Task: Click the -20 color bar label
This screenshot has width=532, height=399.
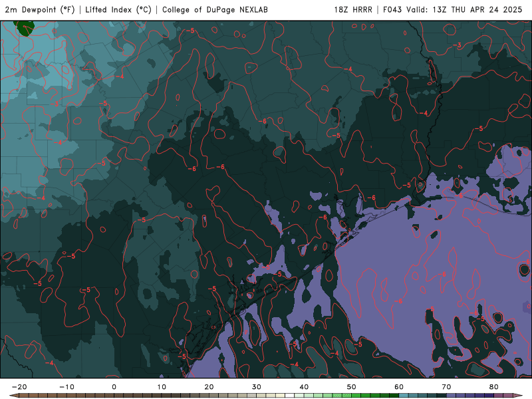Action: (x=19, y=387)
